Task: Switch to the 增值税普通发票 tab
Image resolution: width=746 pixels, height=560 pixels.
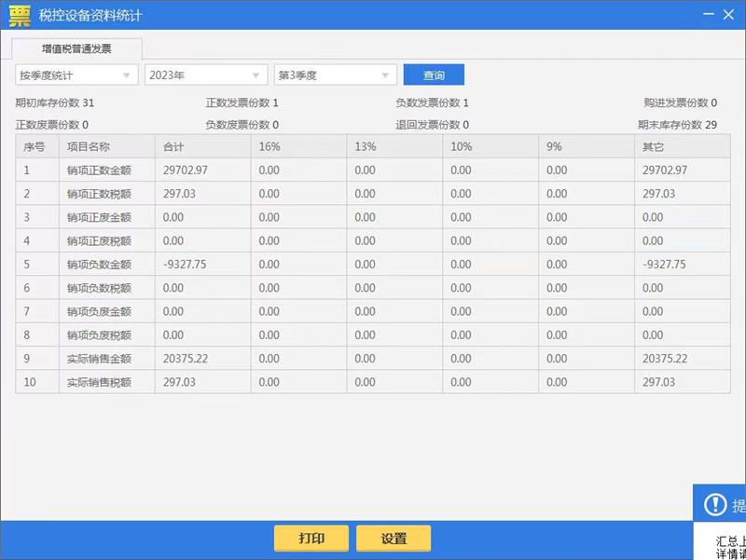Action: 76,48
